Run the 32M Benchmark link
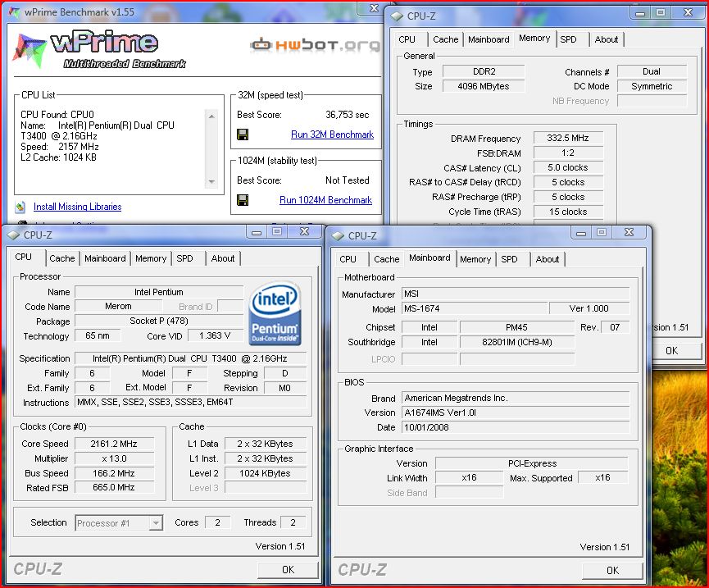Image resolution: width=709 pixels, height=588 pixels. coord(332,134)
